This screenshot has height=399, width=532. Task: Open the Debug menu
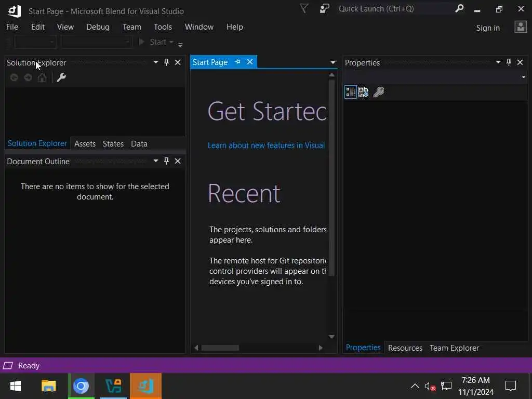(98, 27)
